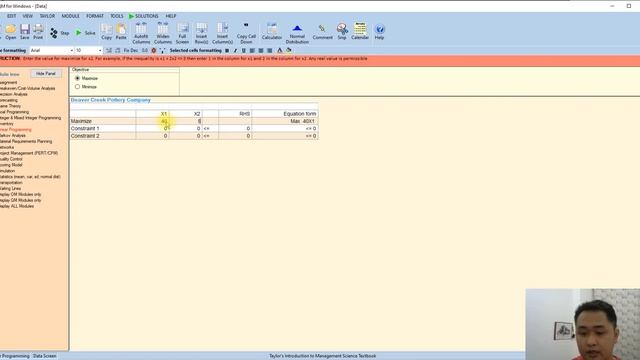The image size is (640, 360).
Task: Open the Calendar tool
Action: point(360,31)
